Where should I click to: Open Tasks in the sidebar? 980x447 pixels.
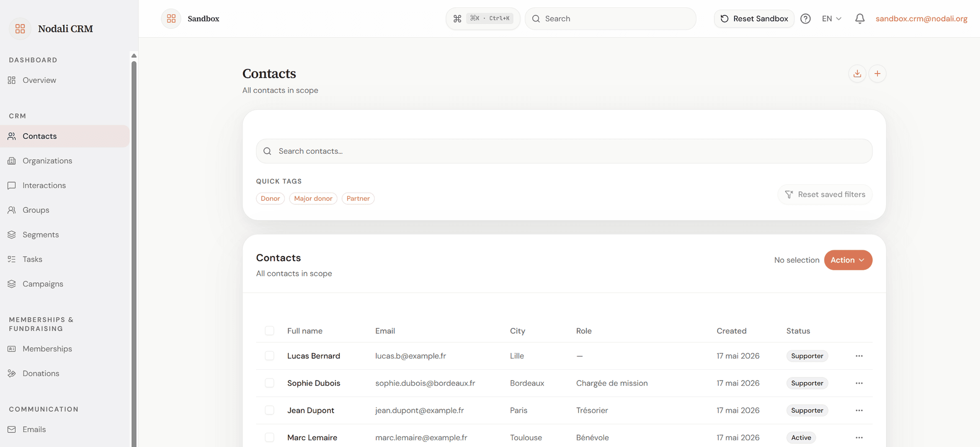(x=65, y=259)
